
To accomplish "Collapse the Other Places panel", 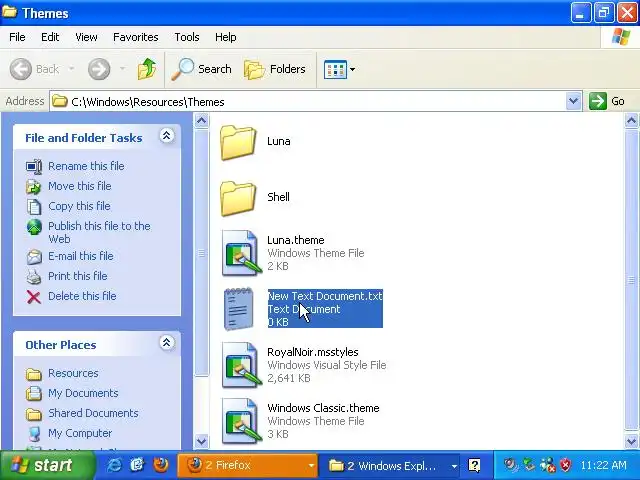I will click(167, 342).
